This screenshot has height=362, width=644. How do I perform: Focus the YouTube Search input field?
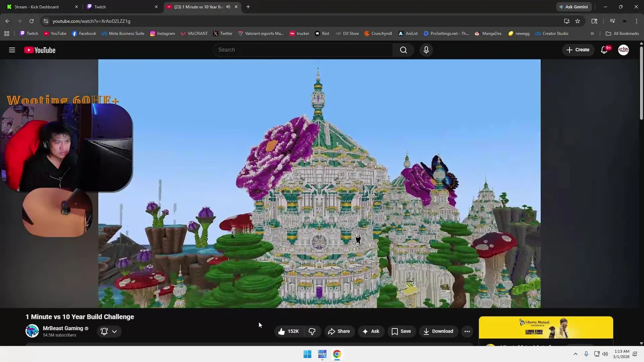tap(303, 50)
